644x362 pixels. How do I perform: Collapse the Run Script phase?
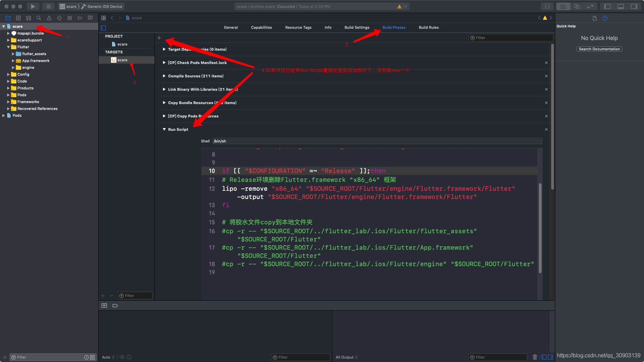[x=164, y=129]
